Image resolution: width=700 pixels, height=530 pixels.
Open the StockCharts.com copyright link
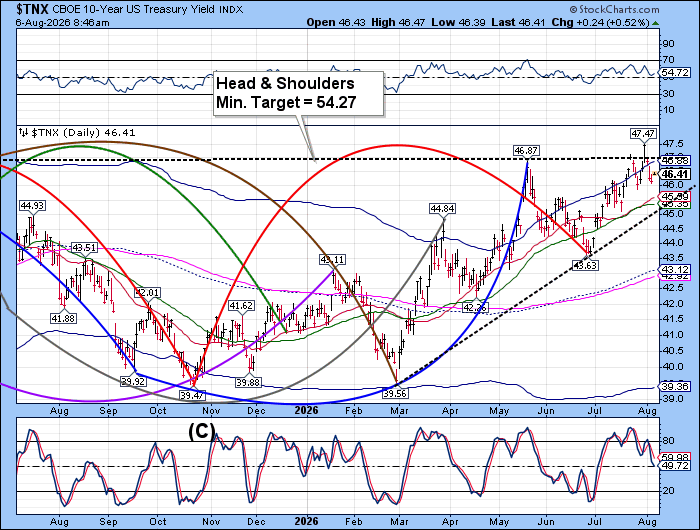coord(614,9)
